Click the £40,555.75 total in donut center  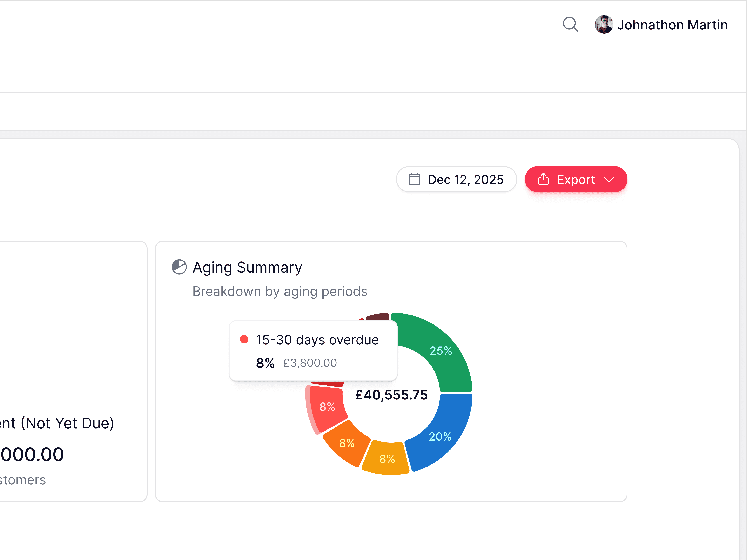pyautogui.click(x=391, y=395)
